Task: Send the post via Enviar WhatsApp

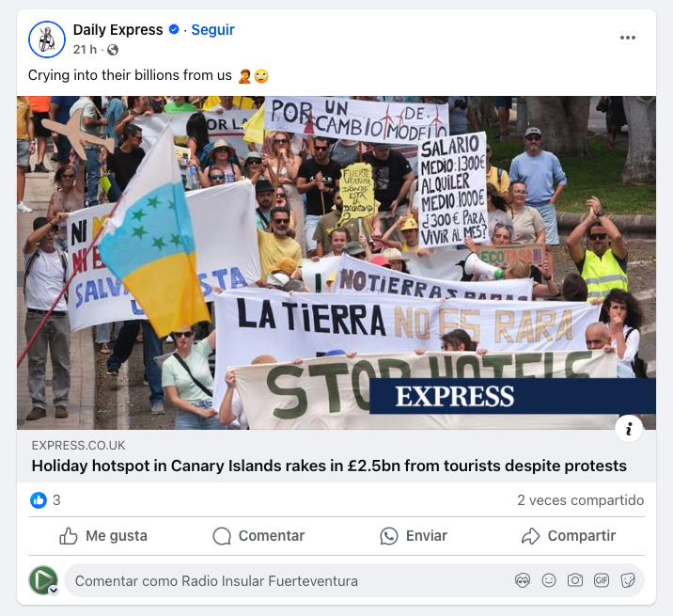Action: (x=414, y=536)
